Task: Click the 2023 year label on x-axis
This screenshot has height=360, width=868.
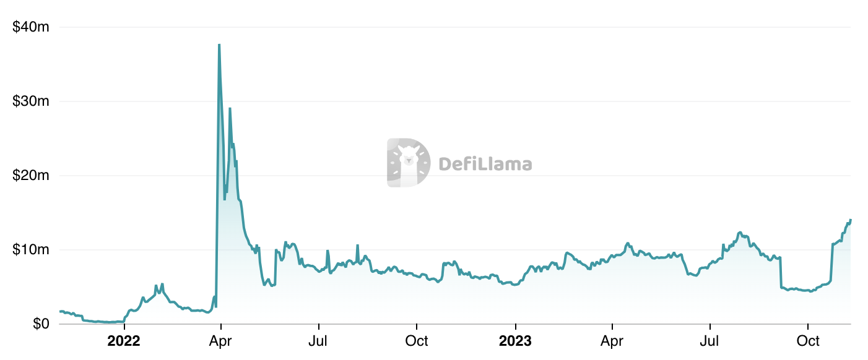Action: click(x=515, y=341)
